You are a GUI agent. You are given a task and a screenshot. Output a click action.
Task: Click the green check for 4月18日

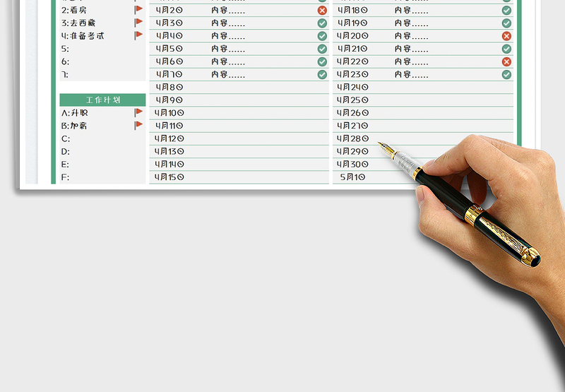(x=506, y=11)
